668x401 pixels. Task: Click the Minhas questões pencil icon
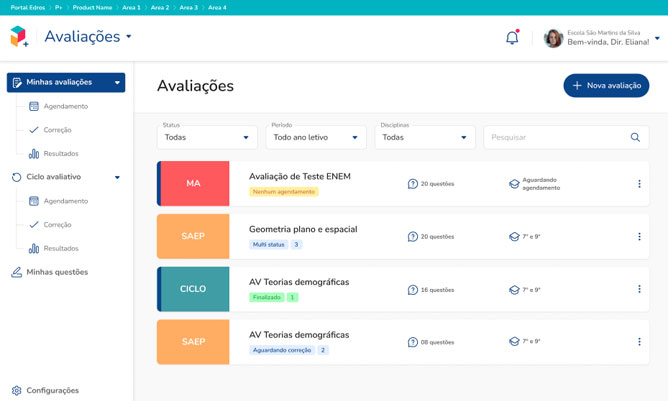16,272
